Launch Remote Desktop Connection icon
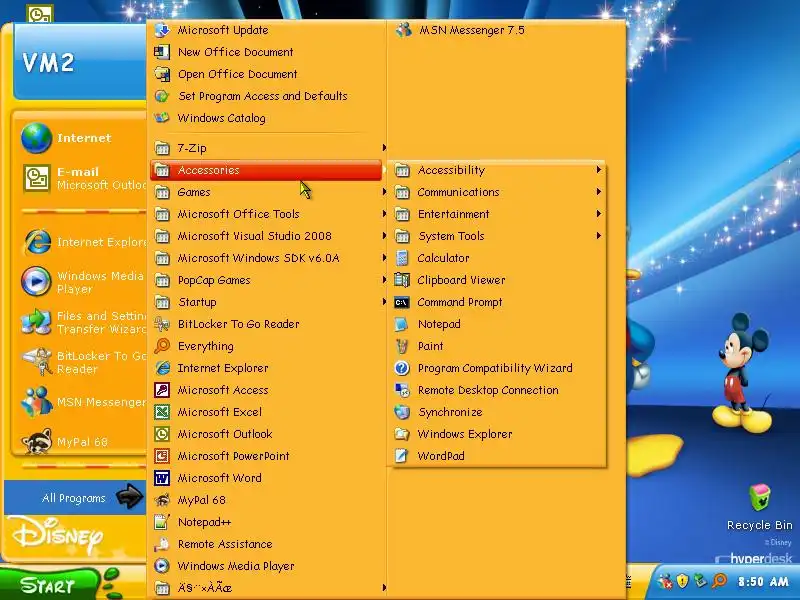The height and width of the screenshot is (600, 800). [x=402, y=390]
